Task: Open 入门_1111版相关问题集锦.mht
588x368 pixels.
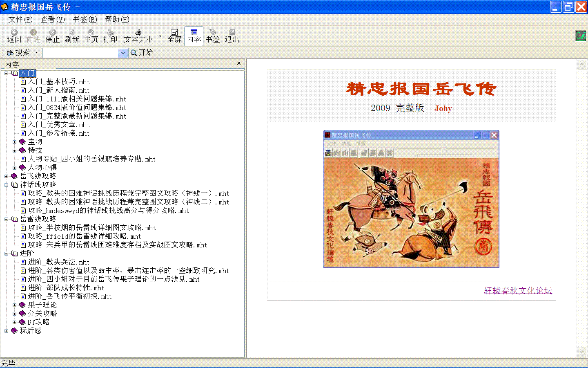Action: 77,99
